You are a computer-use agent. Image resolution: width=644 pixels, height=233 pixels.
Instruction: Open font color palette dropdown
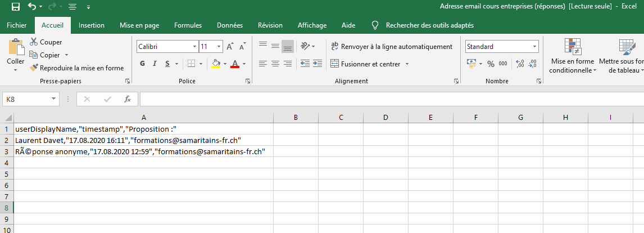point(244,64)
